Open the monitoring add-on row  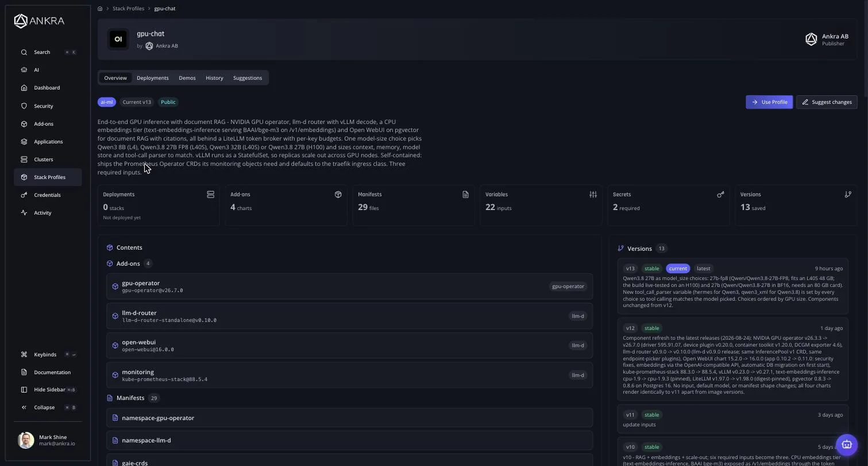(x=349, y=375)
